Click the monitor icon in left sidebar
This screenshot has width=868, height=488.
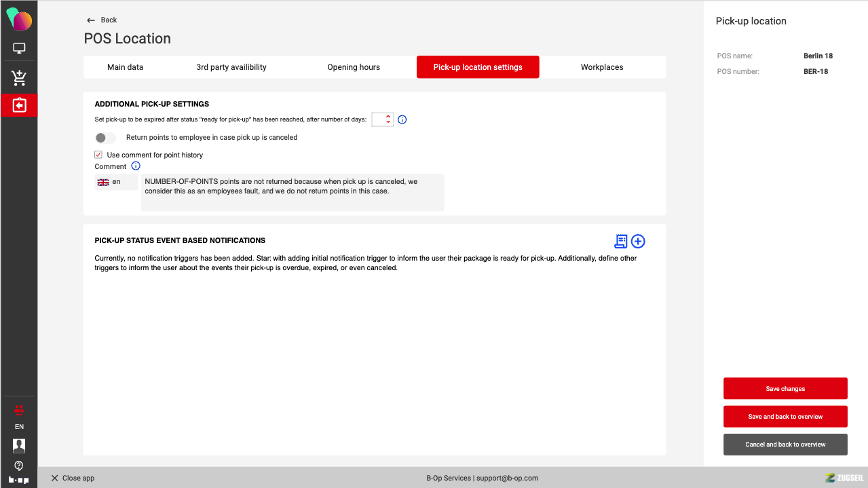[x=19, y=48]
